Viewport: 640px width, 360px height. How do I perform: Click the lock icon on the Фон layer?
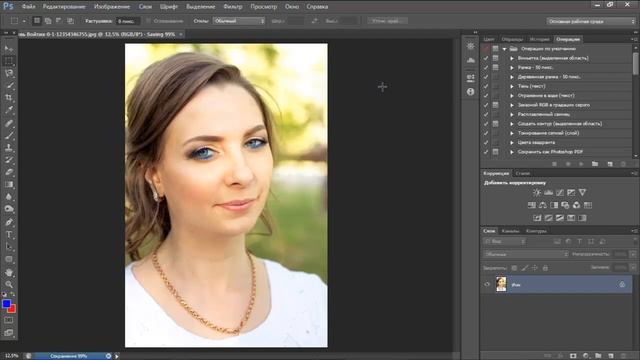[622, 284]
